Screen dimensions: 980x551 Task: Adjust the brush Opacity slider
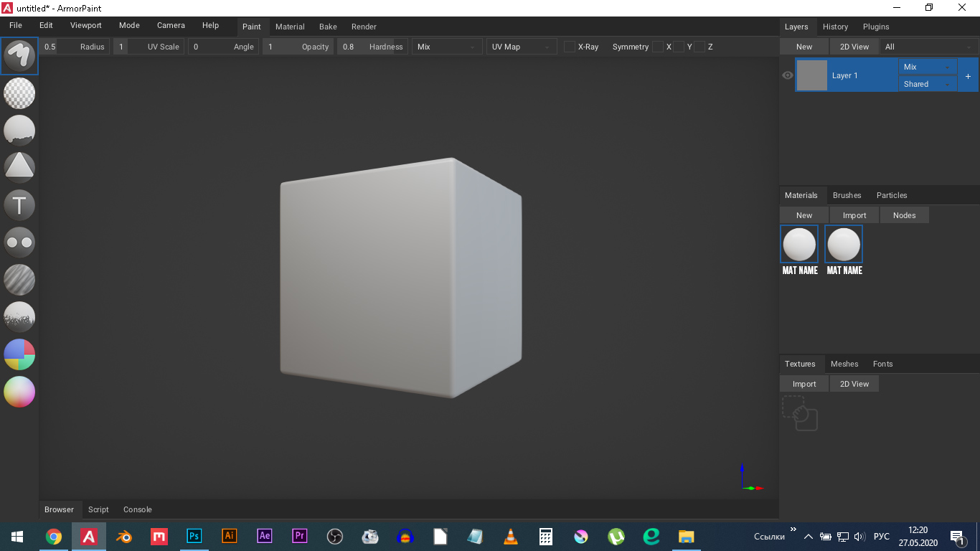pyautogui.click(x=298, y=47)
